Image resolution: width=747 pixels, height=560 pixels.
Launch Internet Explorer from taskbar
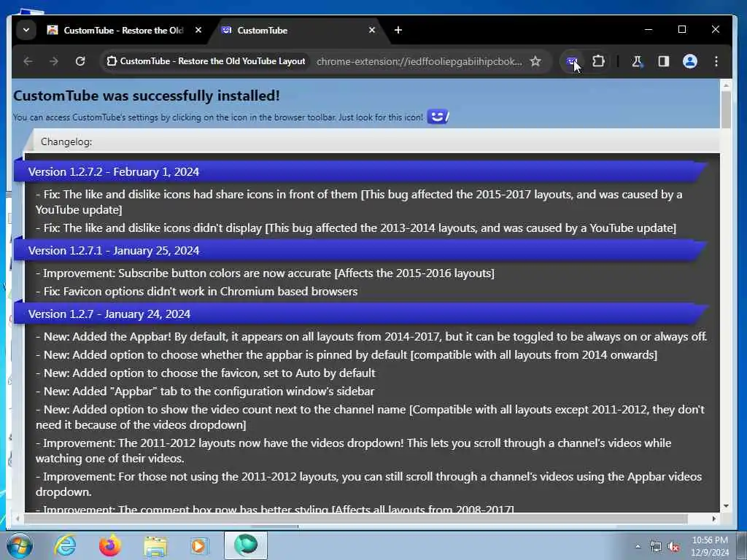65,545
